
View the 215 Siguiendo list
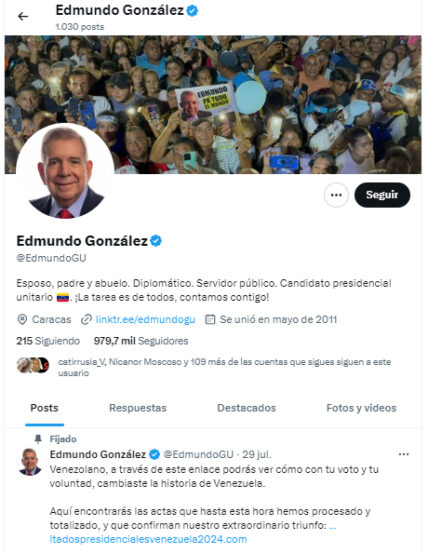coord(48,341)
